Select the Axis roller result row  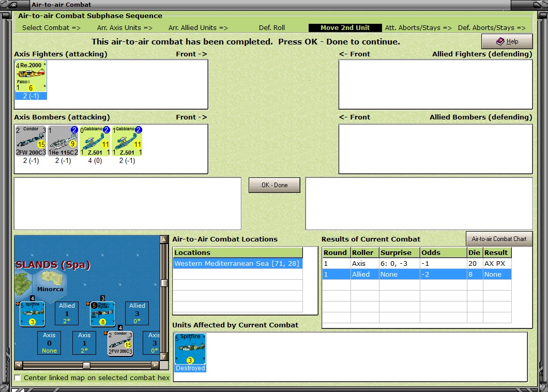[x=417, y=263]
